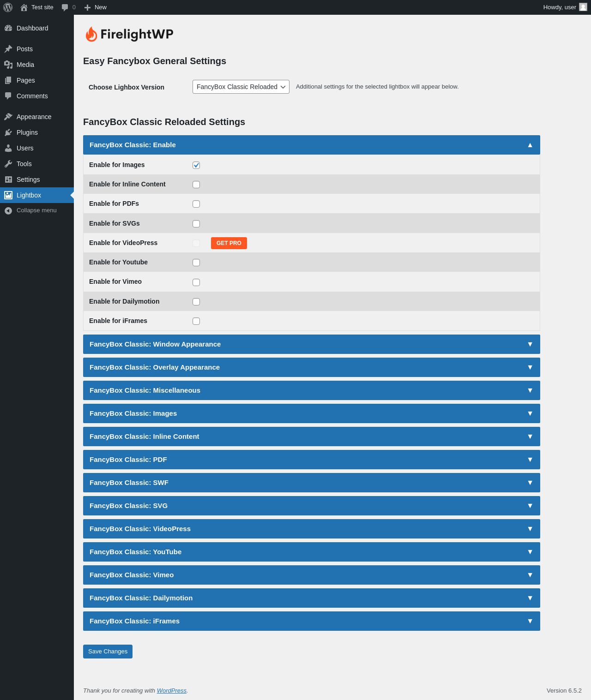The image size is (591, 700).
Task: Save Changes to the settings
Action: 108,652
